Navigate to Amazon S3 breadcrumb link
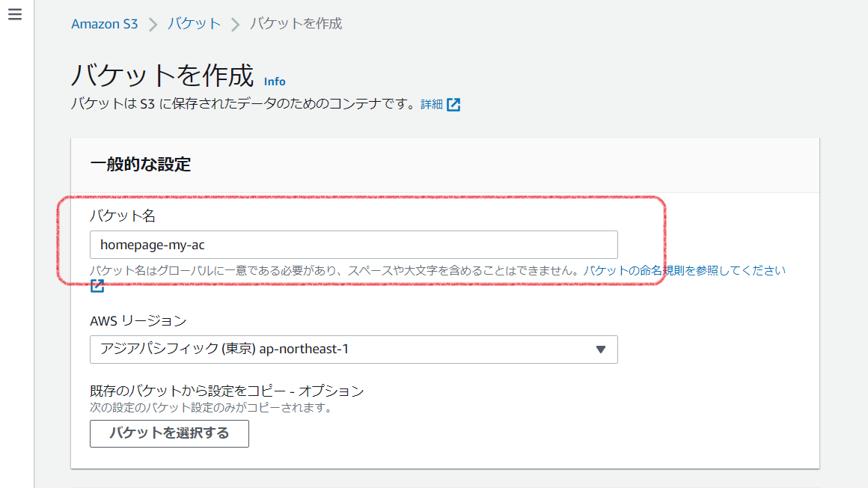Image resolution: width=868 pixels, height=488 pixels. pos(105,23)
